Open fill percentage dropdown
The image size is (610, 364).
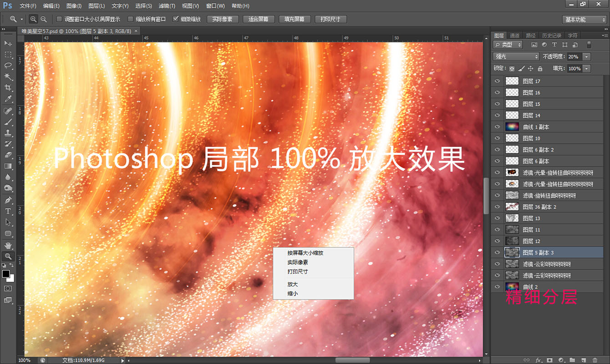click(586, 68)
